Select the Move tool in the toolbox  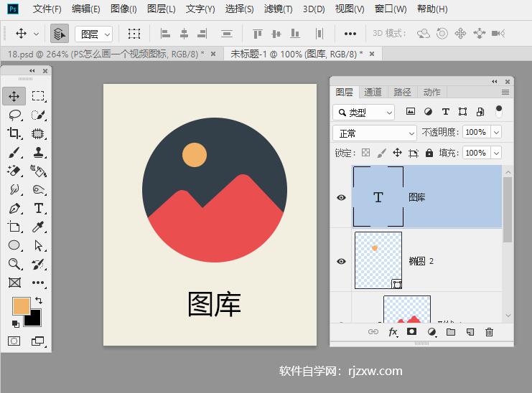click(x=14, y=96)
